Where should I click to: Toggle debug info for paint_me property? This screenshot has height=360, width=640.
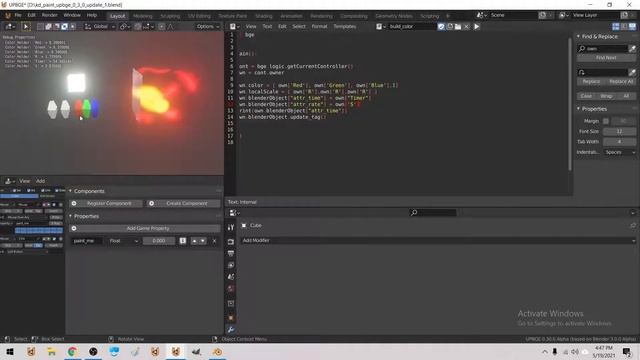point(183,241)
